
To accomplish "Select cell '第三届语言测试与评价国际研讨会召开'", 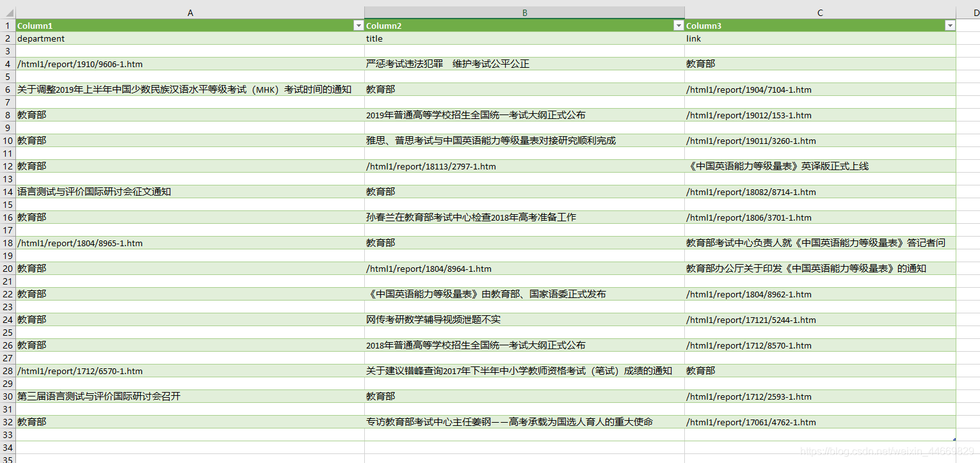I will [190, 396].
